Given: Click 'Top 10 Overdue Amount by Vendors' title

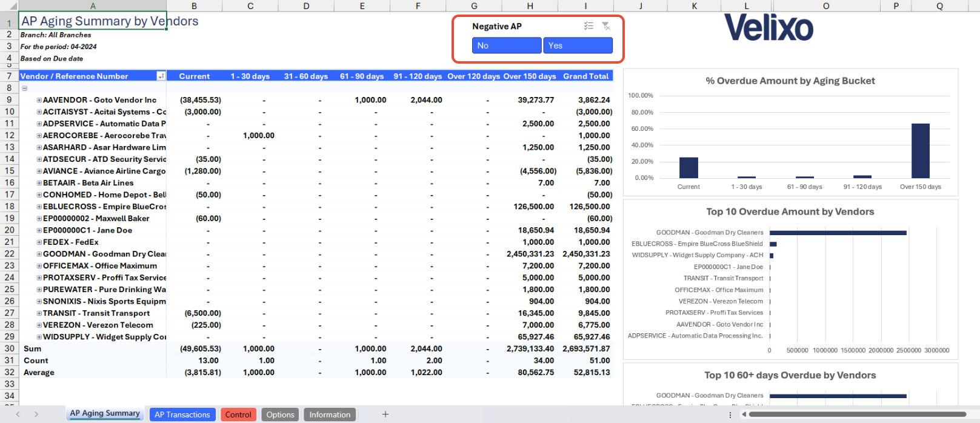Looking at the screenshot, I should point(790,211).
